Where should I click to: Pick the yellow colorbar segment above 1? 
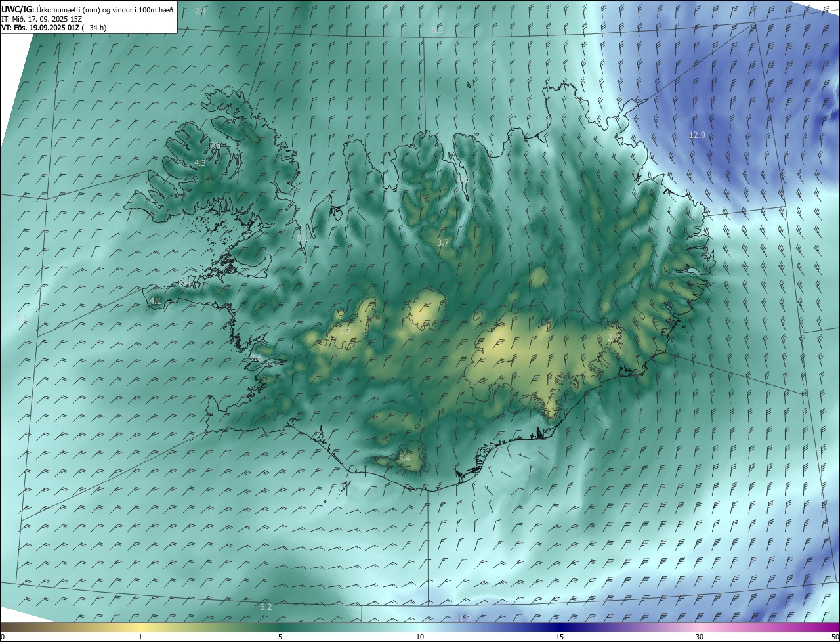pyautogui.click(x=140, y=628)
